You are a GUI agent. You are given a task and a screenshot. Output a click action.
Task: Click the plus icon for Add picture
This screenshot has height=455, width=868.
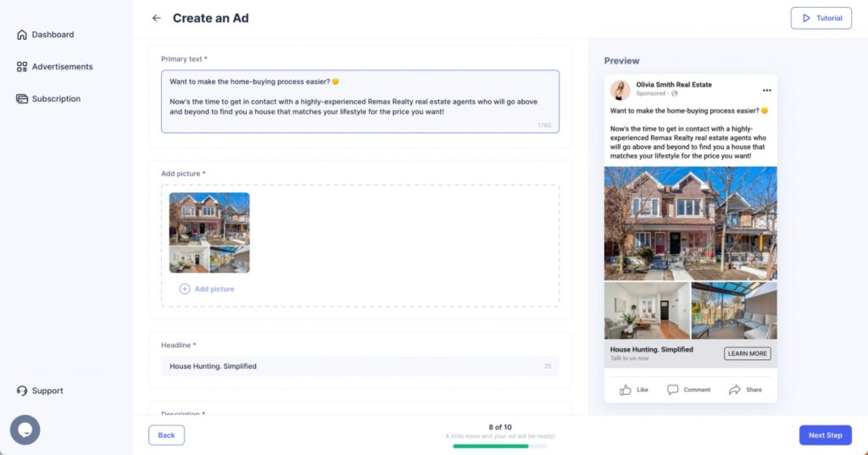184,289
